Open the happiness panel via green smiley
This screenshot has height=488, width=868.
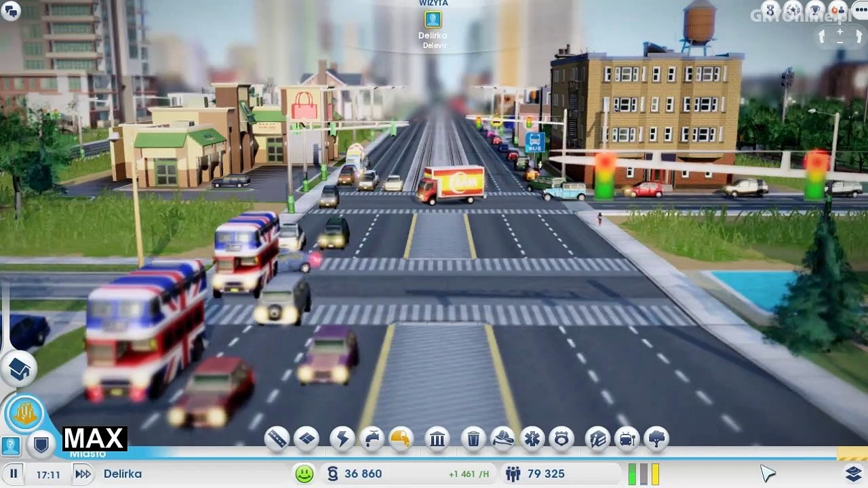click(x=304, y=474)
